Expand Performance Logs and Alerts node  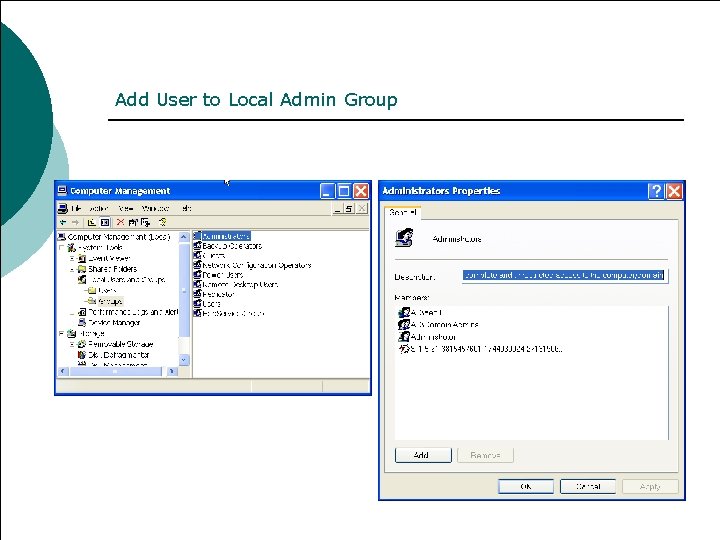(x=72, y=313)
